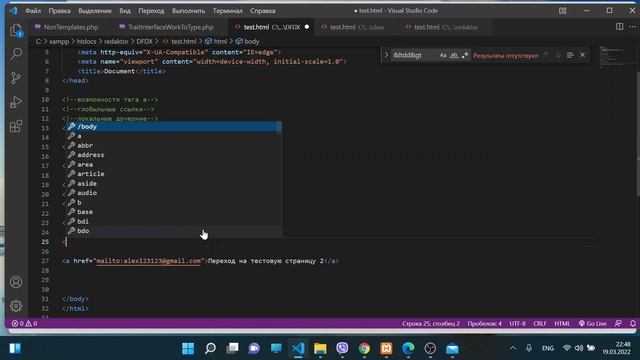This screenshot has width=640, height=360.
Task: Select the abbr suggestion
Action: point(174,145)
